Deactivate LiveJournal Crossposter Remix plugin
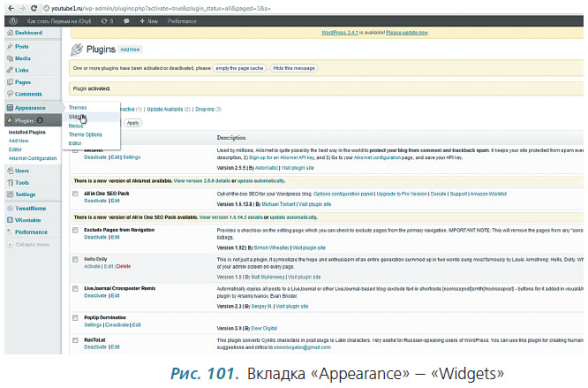This screenshot has width=588, height=388. [x=95, y=296]
